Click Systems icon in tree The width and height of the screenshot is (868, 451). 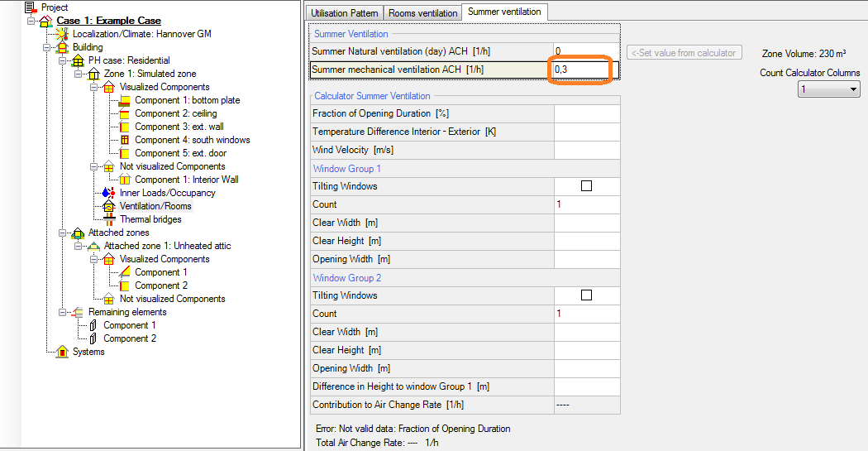62,352
